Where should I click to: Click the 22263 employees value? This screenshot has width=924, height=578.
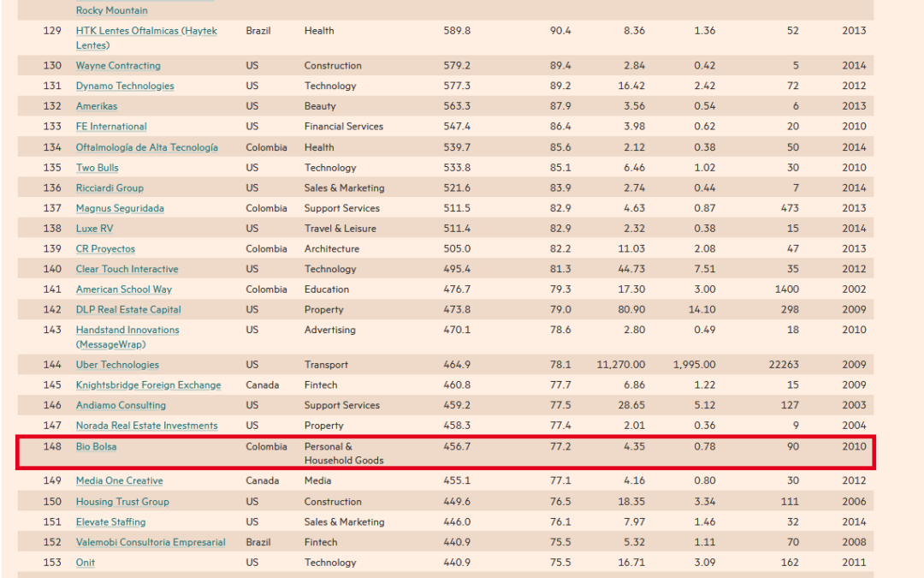[784, 365]
